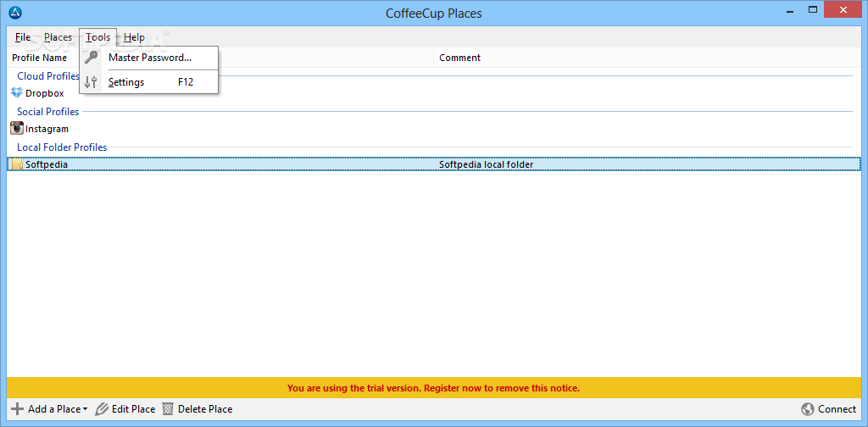Viewport: 868px width, 427px height.
Task: Click the sliders icon beside Settings
Action: (92, 82)
